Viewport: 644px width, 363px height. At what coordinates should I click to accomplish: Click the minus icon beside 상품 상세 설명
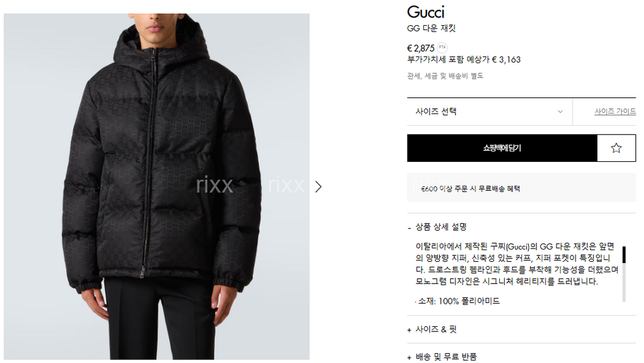[x=410, y=228]
